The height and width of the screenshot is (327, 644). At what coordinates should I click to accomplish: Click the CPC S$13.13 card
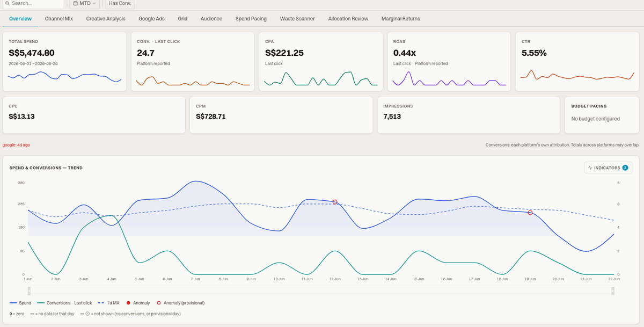(94, 115)
